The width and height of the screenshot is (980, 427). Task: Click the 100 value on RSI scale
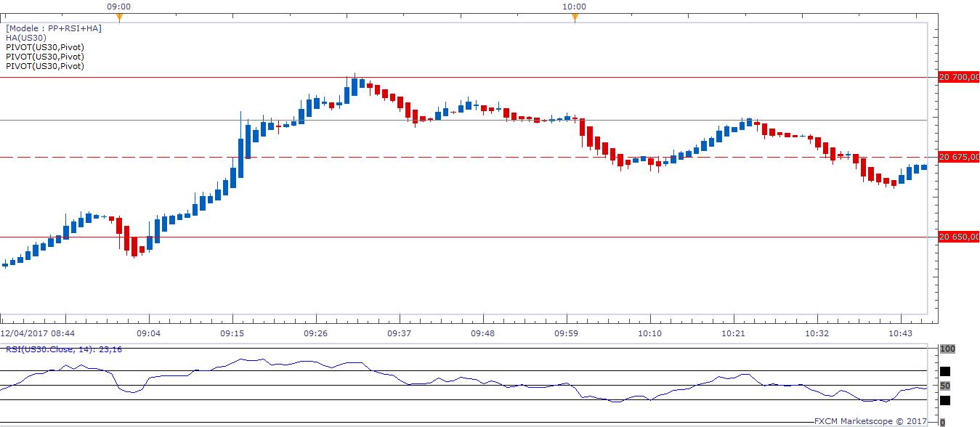(x=947, y=349)
